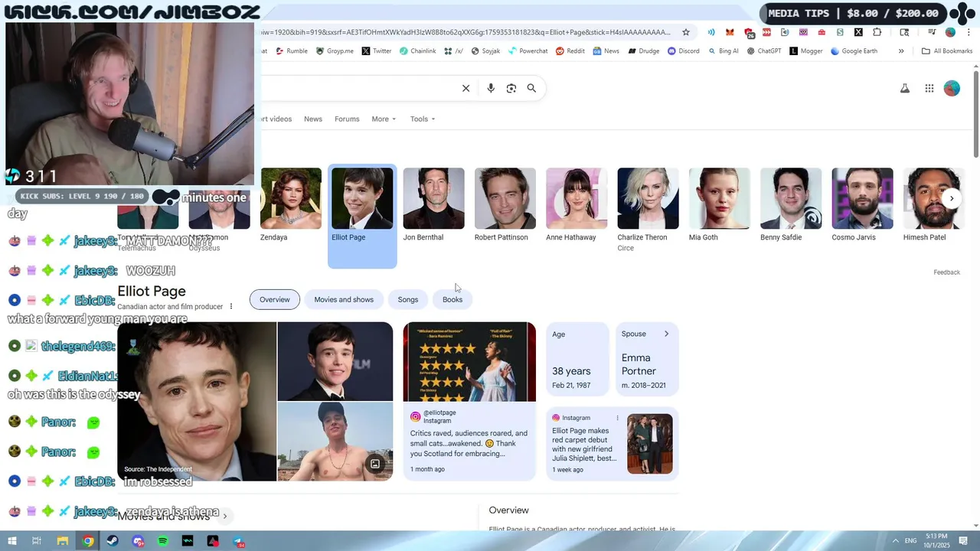Open @elliotpage Instagram post card
The image size is (980, 551).
[x=469, y=401]
